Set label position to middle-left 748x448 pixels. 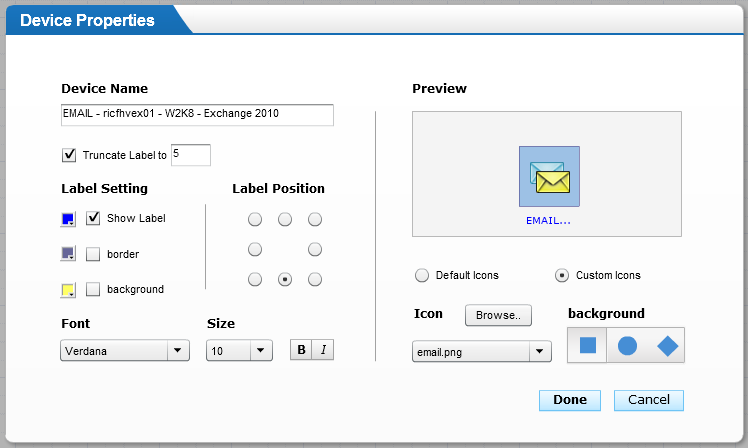(x=255, y=249)
